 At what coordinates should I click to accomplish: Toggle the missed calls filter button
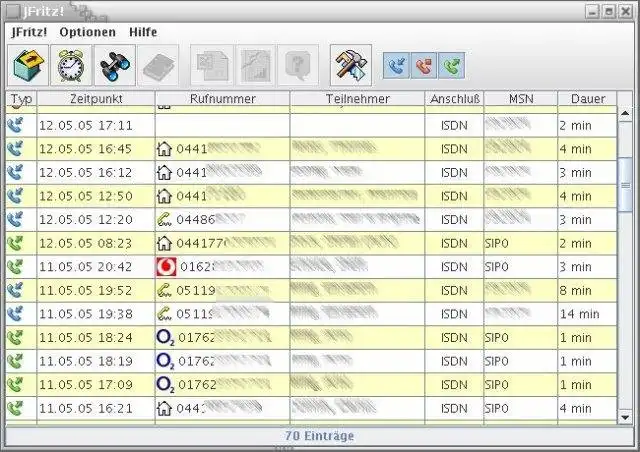[424, 65]
